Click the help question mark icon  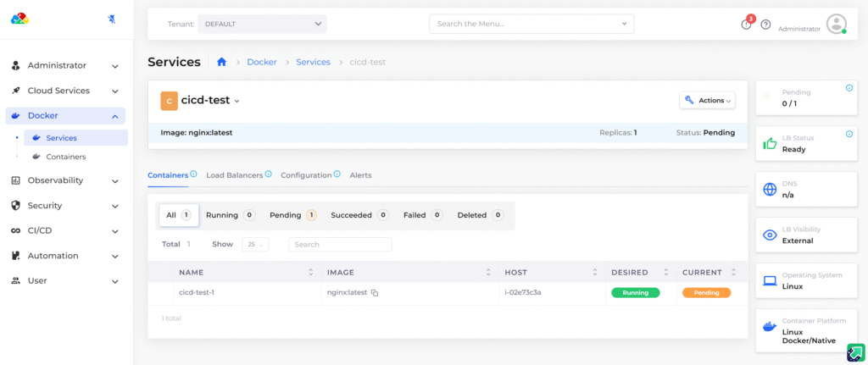tap(765, 25)
